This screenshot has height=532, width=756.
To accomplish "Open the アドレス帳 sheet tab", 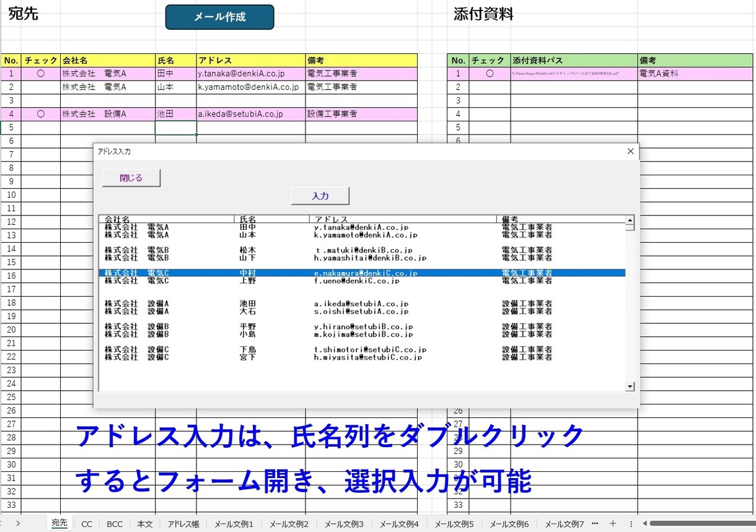I will (183, 524).
